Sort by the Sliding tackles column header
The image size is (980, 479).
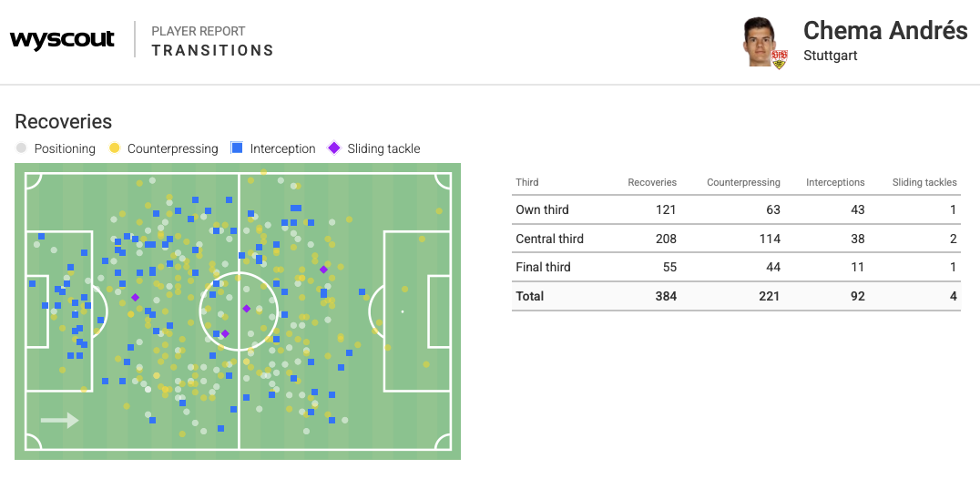pos(924,182)
